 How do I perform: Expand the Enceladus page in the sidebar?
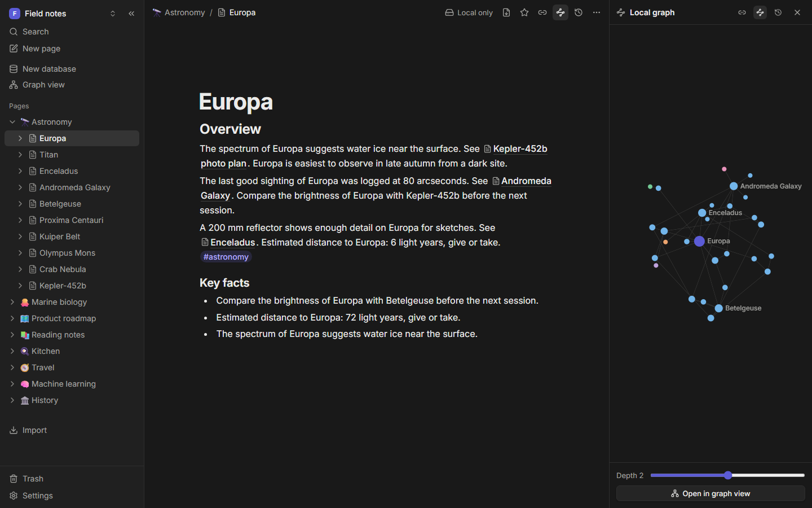click(x=20, y=171)
